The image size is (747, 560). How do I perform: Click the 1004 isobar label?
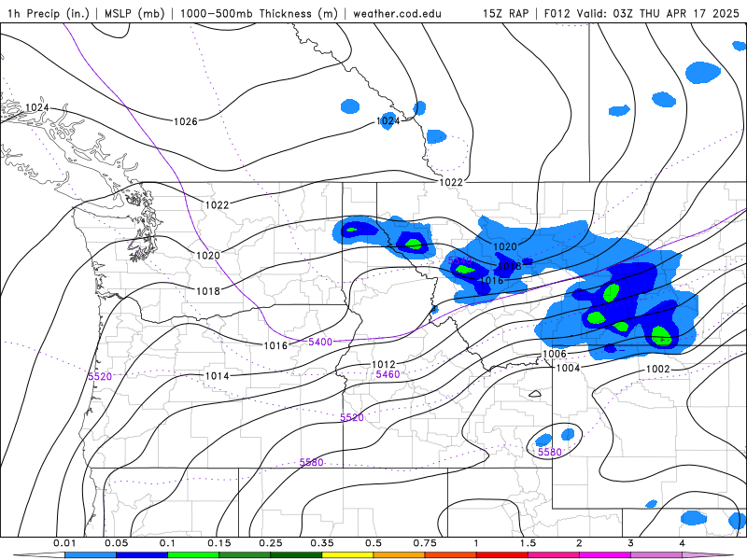pos(568,368)
